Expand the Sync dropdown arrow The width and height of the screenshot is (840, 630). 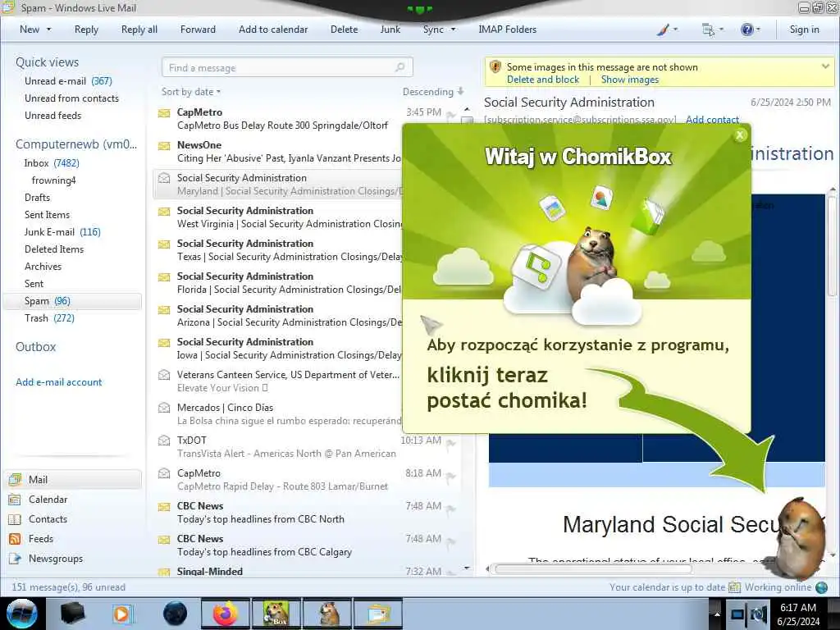pos(453,30)
